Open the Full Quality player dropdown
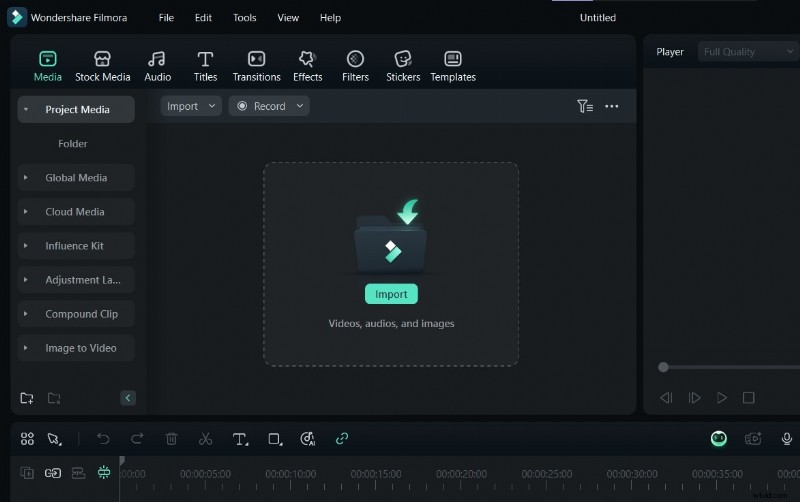The image size is (800, 502). coord(748,52)
